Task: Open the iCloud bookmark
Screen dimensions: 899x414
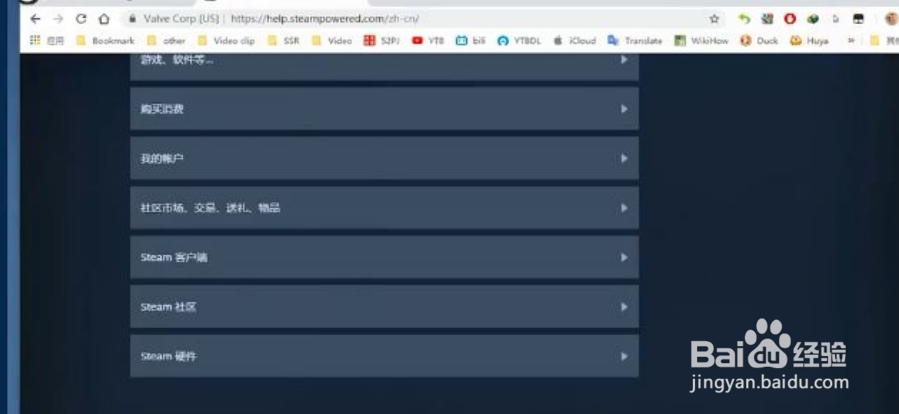Action: click(x=574, y=41)
